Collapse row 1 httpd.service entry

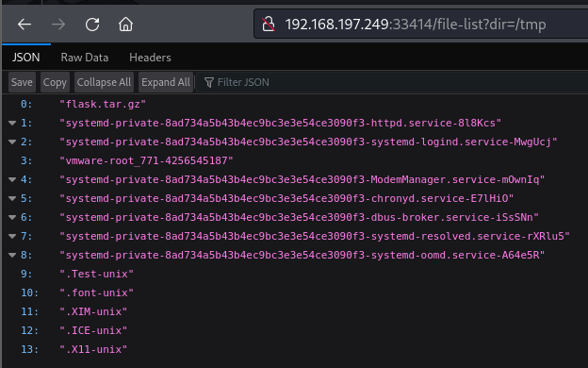tap(12, 124)
